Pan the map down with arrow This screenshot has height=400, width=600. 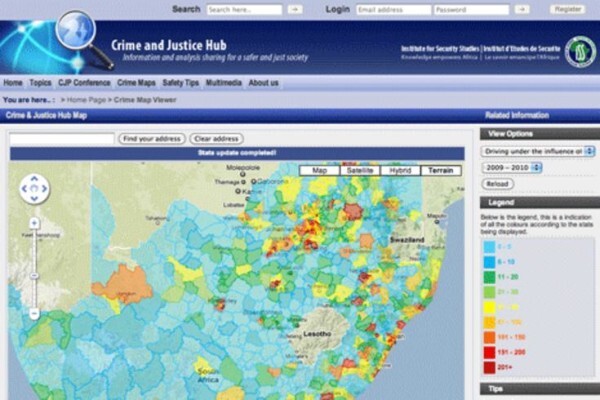point(34,198)
